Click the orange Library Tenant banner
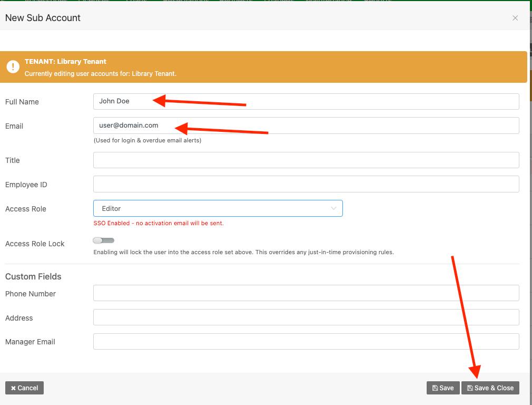This screenshot has height=405, width=532. [316, 67]
